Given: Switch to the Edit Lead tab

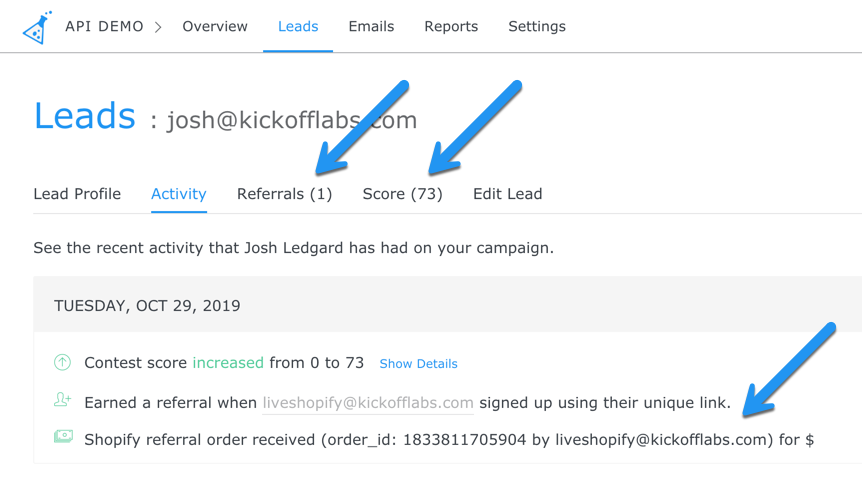Looking at the screenshot, I should [507, 194].
